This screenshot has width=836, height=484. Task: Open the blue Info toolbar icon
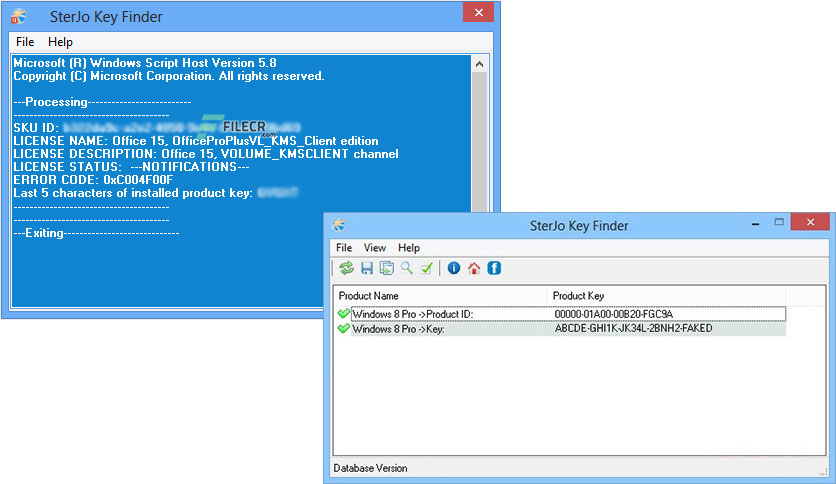[x=454, y=268]
